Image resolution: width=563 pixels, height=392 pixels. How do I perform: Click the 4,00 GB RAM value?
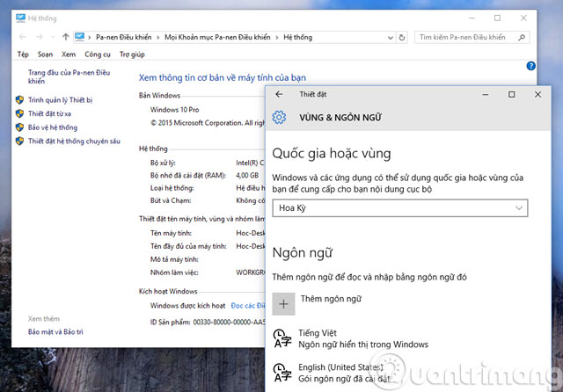(247, 176)
